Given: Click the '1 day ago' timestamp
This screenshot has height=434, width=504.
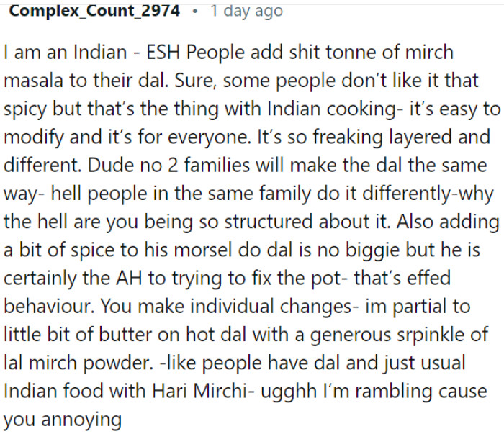Looking at the screenshot, I should tap(246, 12).
